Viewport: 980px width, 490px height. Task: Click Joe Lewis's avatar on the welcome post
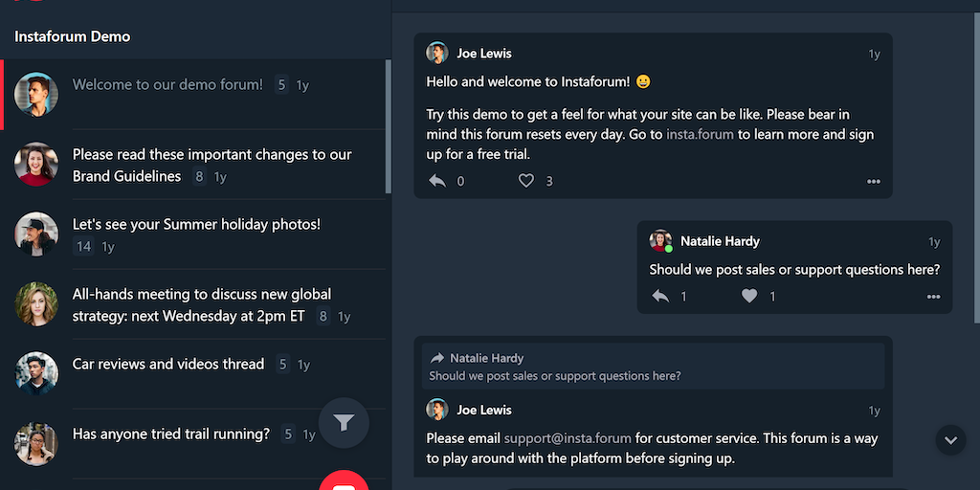coord(437,54)
